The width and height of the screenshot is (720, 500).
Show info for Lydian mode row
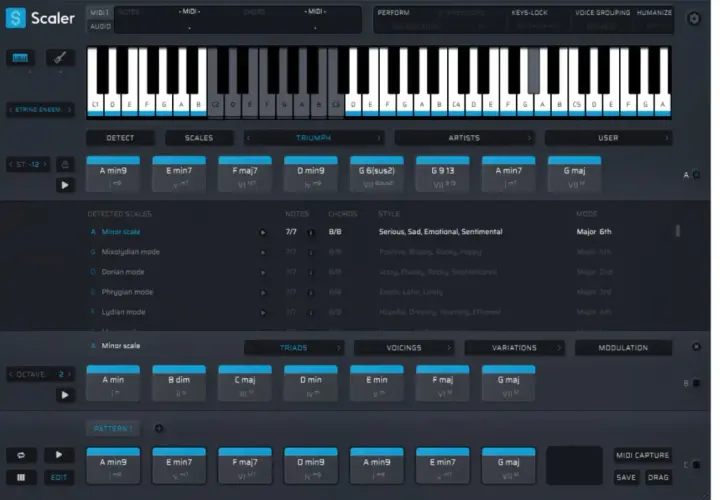coord(311,313)
